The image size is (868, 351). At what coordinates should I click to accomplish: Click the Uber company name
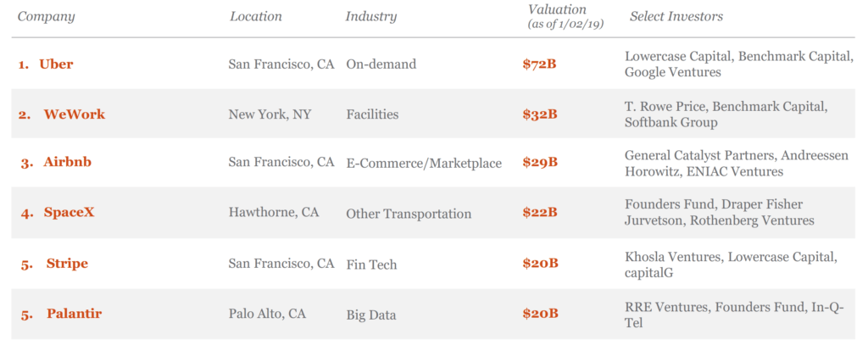point(56,64)
